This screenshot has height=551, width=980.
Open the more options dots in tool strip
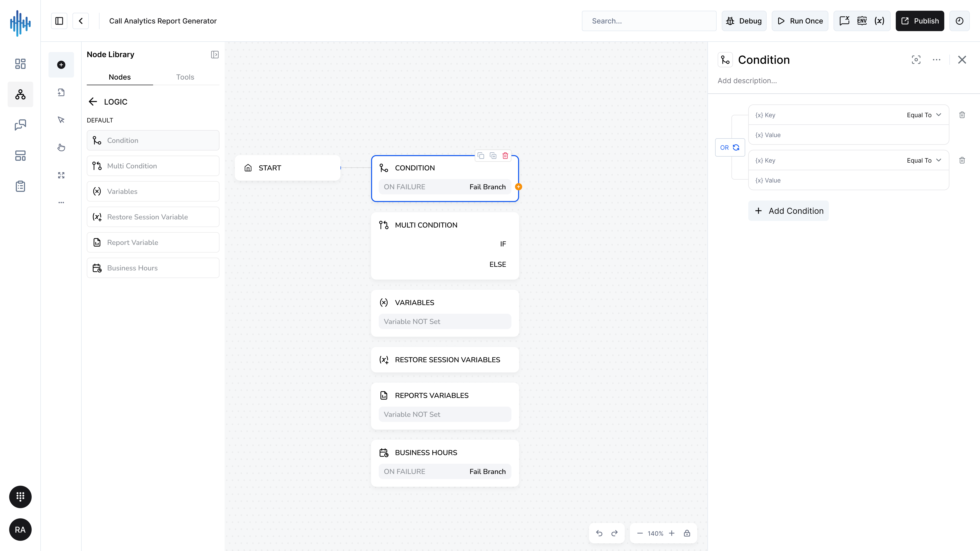click(61, 203)
